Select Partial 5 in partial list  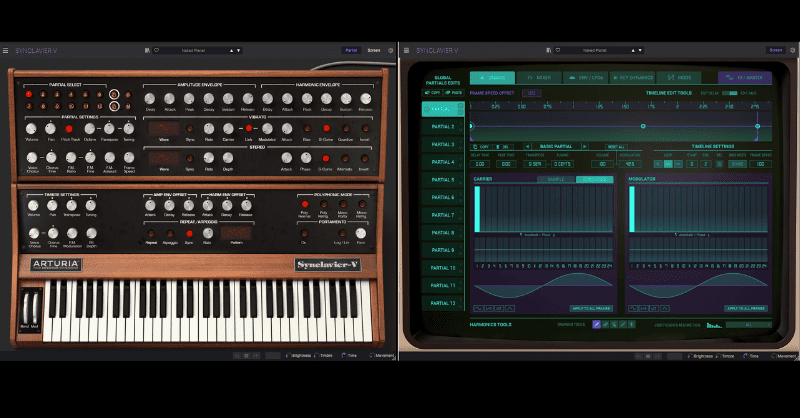click(442, 180)
